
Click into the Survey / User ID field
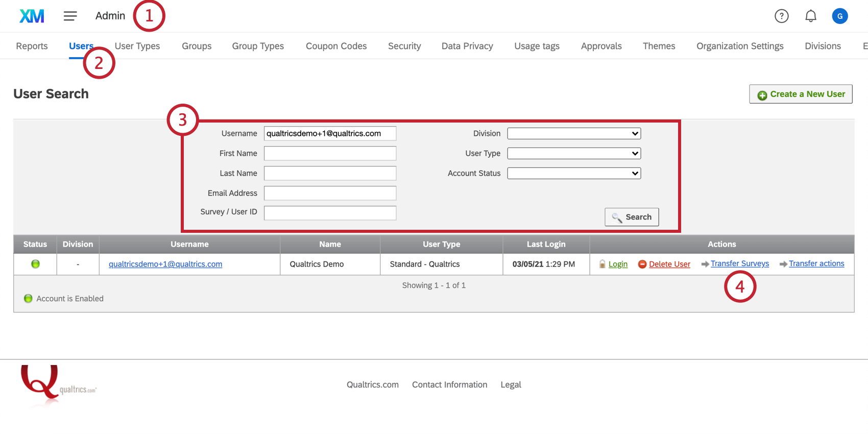pyautogui.click(x=330, y=213)
